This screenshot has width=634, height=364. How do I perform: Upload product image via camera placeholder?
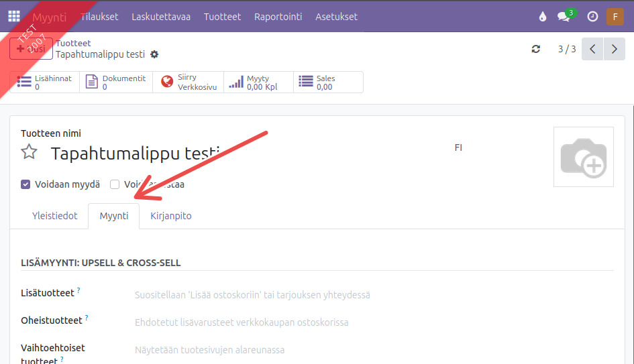(x=583, y=157)
